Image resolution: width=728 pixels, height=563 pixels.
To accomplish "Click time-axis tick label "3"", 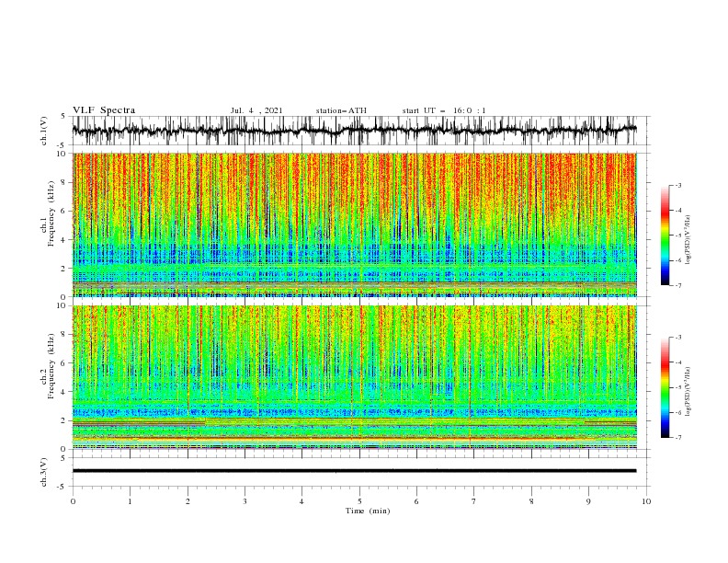I will [x=245, y=501].
